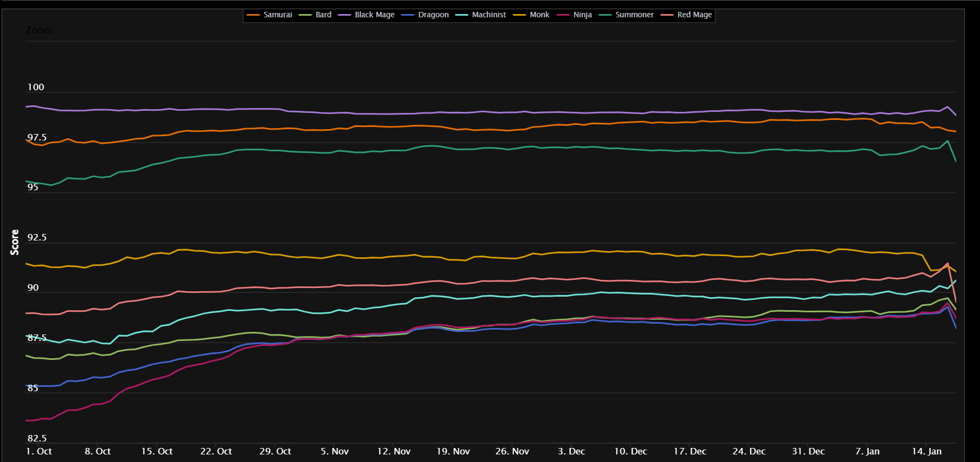Toggle the Samurai series in the legend

click(269, 15)
